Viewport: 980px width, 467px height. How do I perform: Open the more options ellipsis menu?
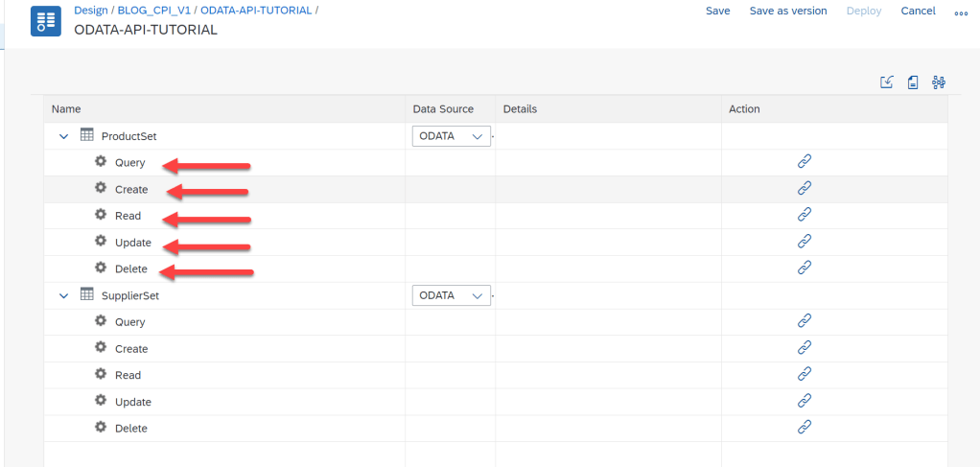[x=961, y=12]
